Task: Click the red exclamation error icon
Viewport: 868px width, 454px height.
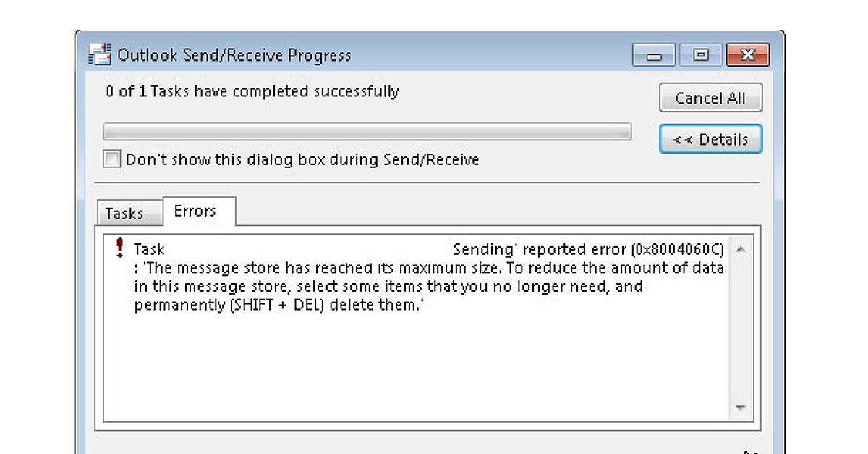Action: (120, 247)
